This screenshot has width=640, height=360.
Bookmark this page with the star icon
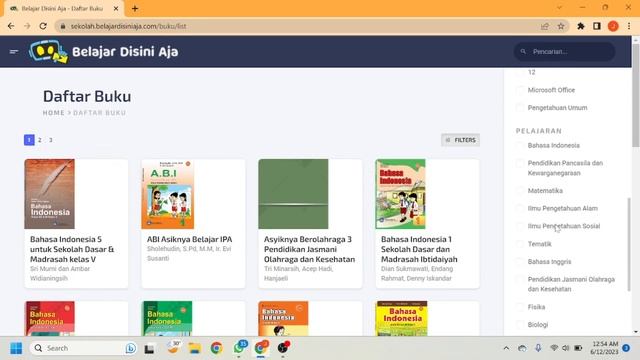(x=561, y=26)
